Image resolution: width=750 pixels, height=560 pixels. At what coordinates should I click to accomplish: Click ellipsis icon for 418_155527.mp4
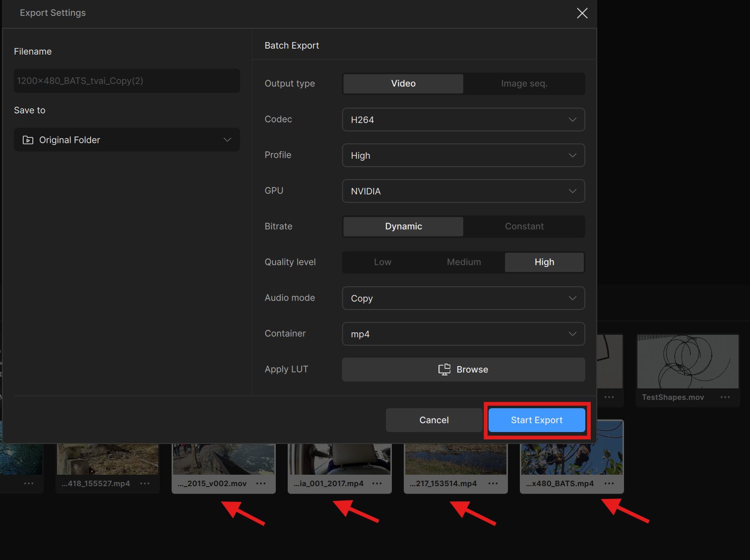point(145,484)
